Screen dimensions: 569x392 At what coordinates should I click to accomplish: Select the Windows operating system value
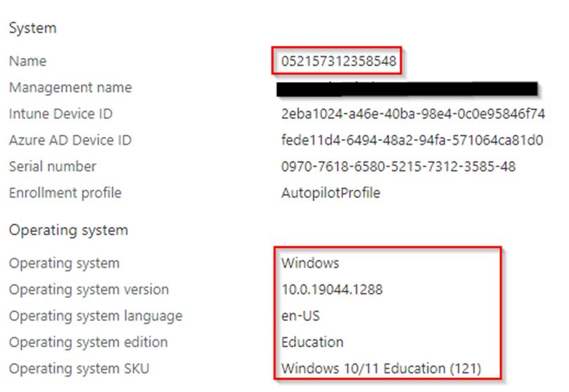(310, 263)
